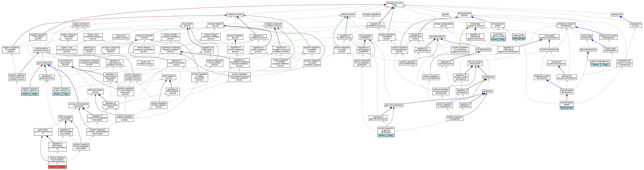Select the 'gliogenesis' node
Viewport: 644px width, 170px height.
click(487, 91)
